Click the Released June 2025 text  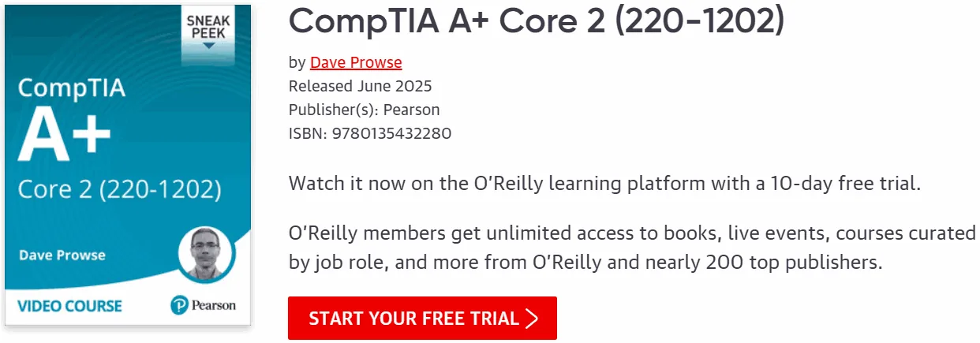pyautogui.click(x=360, y=86)
